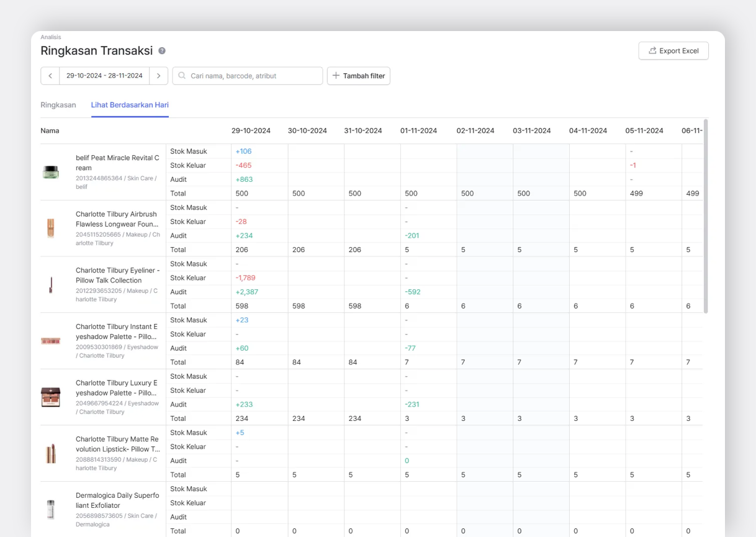Image resolution: width=756 pixels, height=537 pixels.
Task: Add a filter with Tambah filter
Action: click(x=359, y=76)
